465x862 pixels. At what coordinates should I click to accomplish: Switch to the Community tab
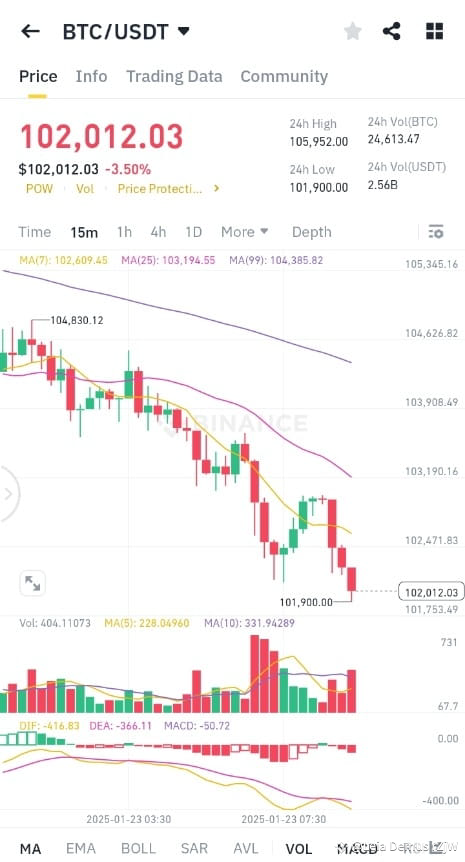pyautogui.click(x=284, y=76)
